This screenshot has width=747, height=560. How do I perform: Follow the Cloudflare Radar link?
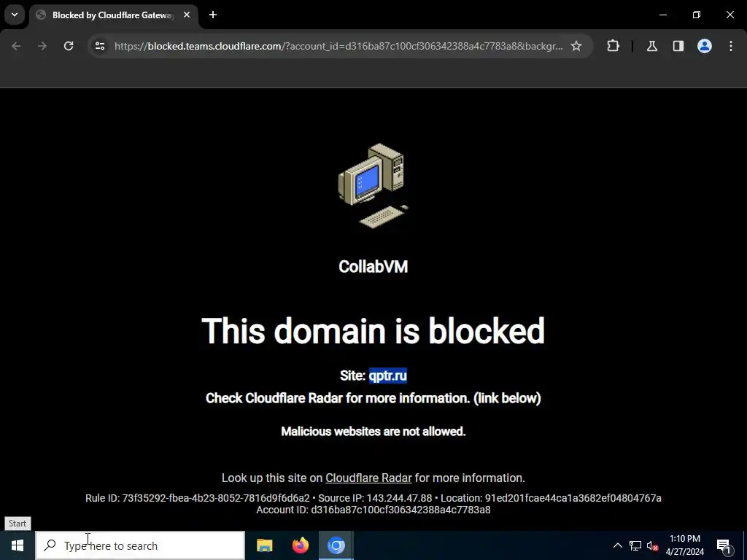pos(368,478)
